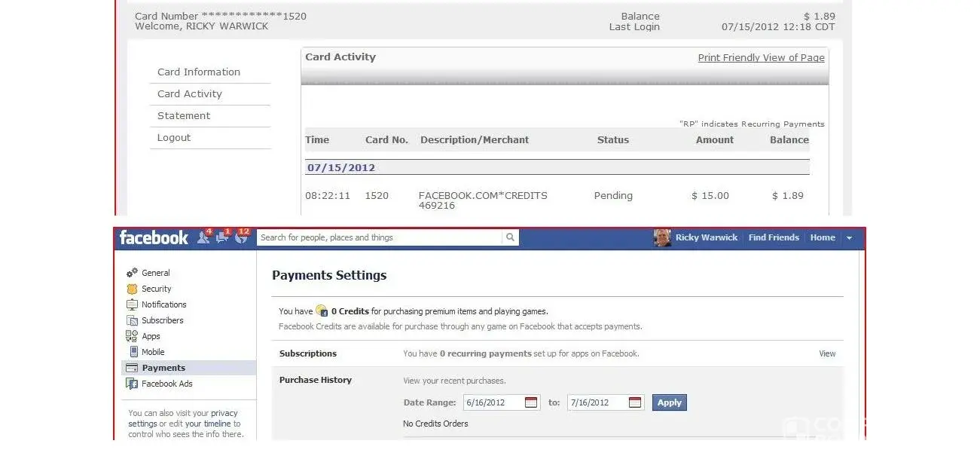This screenshot has height=465, width=980.
Task: Click View link for Subscriptions
Action: (x=827, y=353)
